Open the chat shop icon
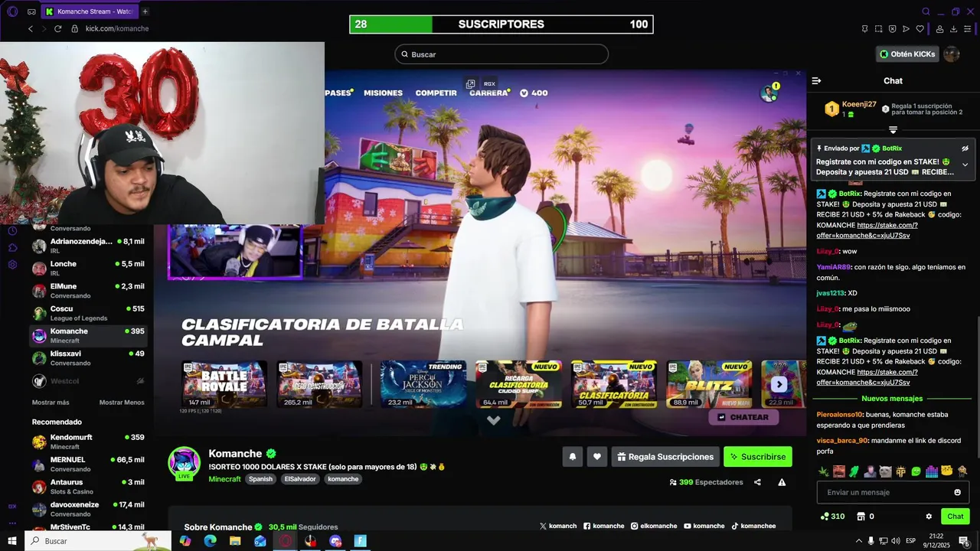 tap(861, 517)
